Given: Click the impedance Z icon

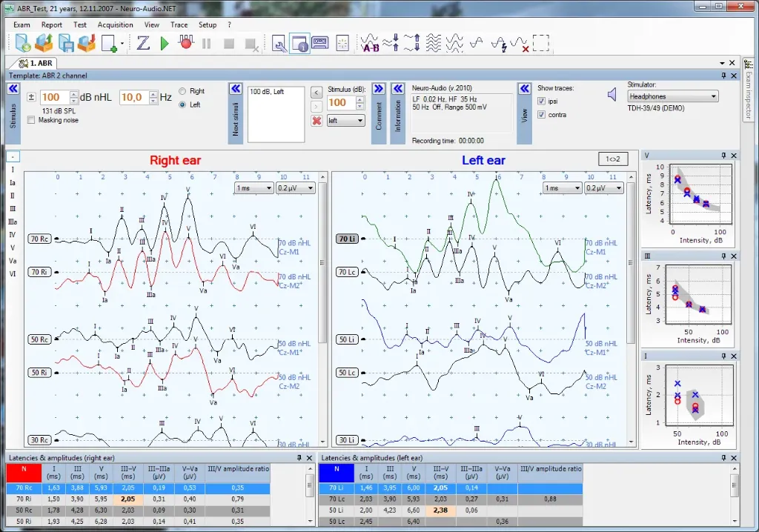Looking at the screenshot, I should click(x=143, y=43).
